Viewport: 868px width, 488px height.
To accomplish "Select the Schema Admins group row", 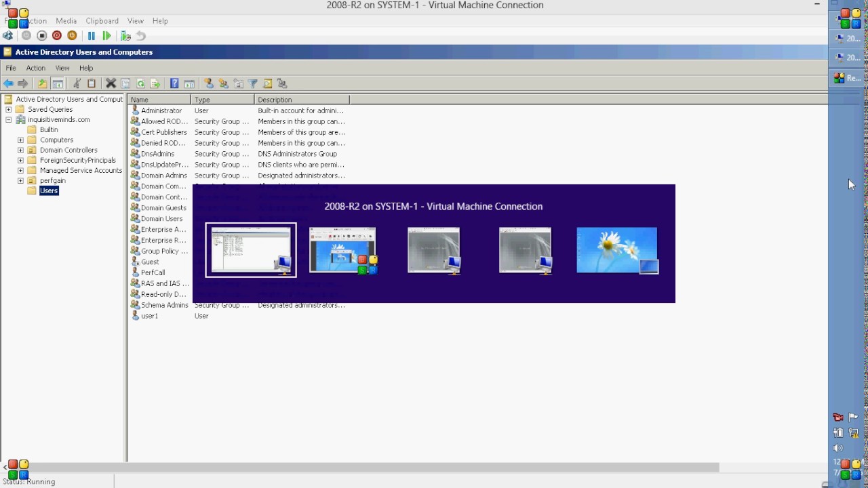I will coord(237,305).
